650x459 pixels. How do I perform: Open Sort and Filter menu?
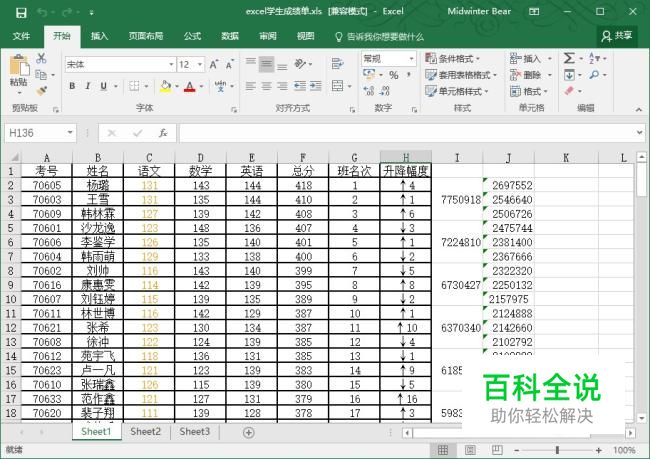tap(594, 58)
